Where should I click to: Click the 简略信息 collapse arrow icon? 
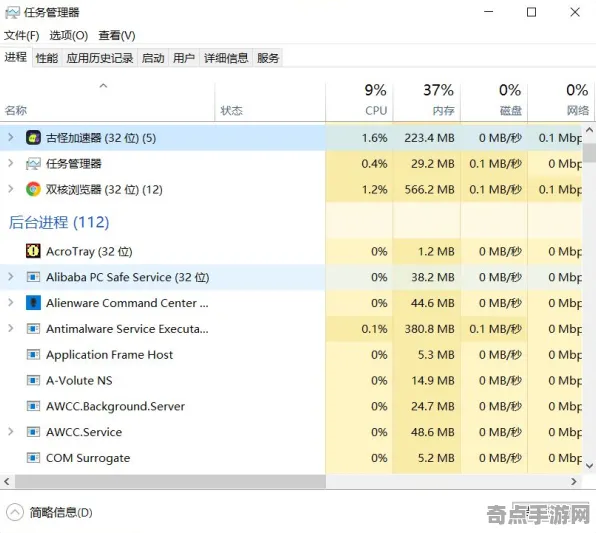(15, 512)
